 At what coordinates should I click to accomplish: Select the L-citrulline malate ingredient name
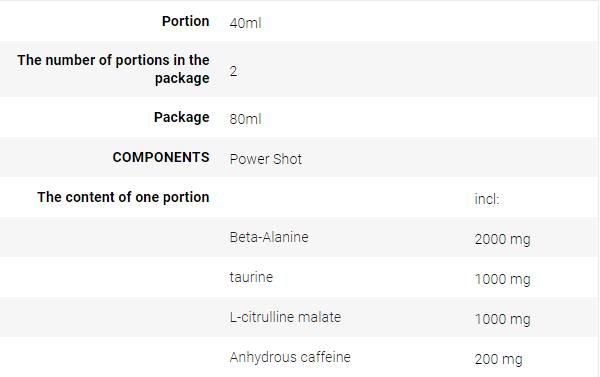tap(285, 317)
